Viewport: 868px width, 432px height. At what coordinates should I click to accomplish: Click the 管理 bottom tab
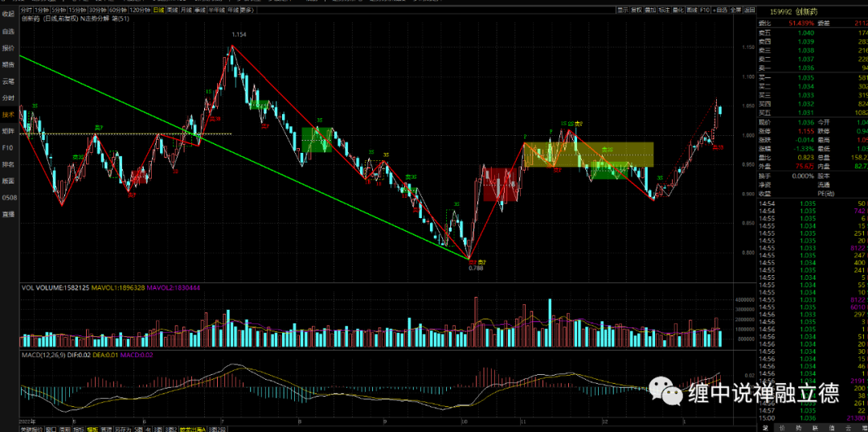coord(106,430)
